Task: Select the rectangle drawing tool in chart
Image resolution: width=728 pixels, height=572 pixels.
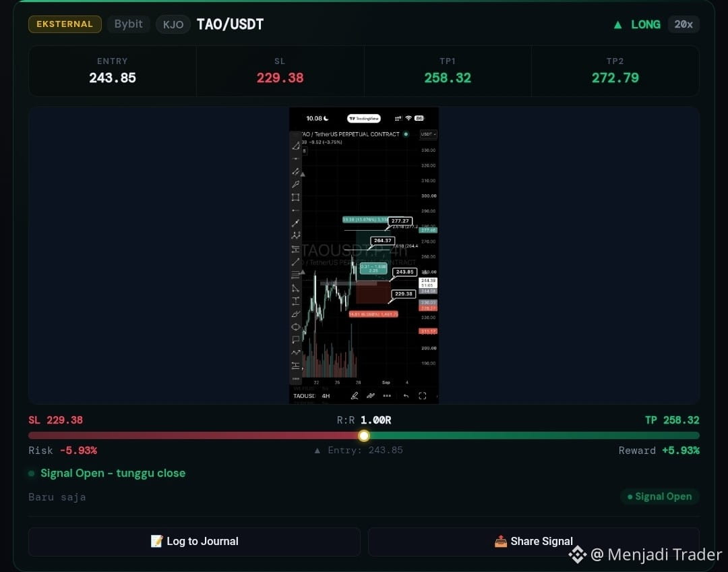Action: 295,197
